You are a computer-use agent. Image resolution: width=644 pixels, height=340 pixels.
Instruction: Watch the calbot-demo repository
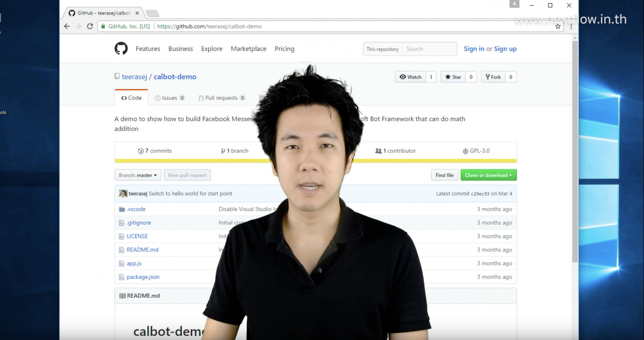tap(410, 77)
